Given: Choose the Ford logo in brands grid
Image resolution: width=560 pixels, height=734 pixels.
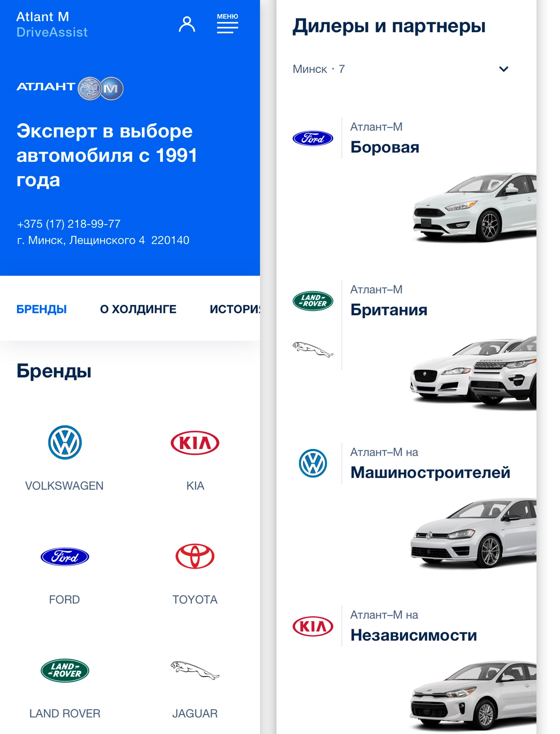Looking at the screenshot, I should click(x=65, y=557).
